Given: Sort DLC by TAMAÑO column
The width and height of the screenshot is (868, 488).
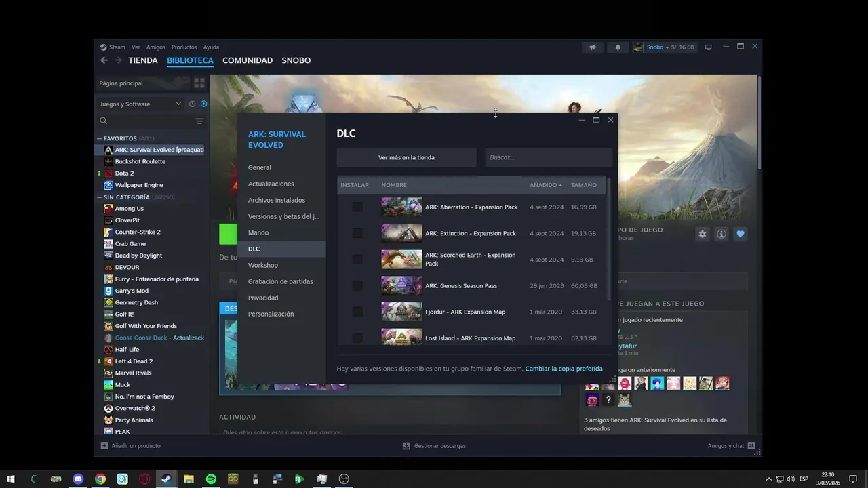Looking at the screenshot, I should coord(584,185).
